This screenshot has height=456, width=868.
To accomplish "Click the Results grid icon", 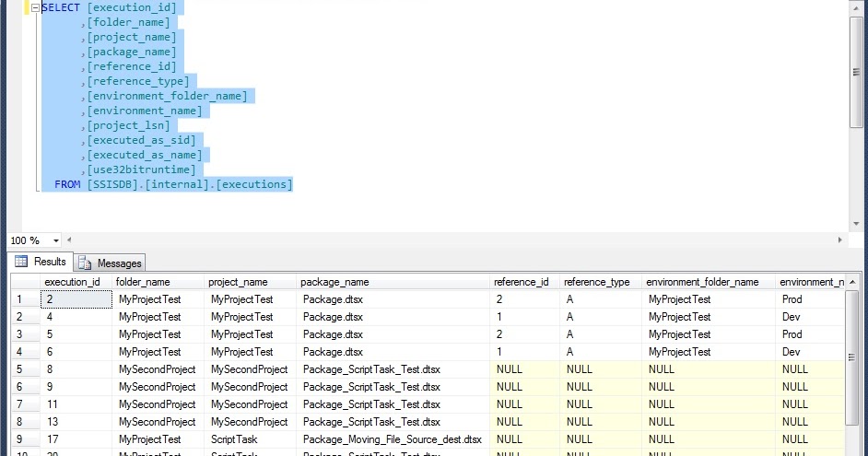I will pyautogui.click(x=21, y=262).
